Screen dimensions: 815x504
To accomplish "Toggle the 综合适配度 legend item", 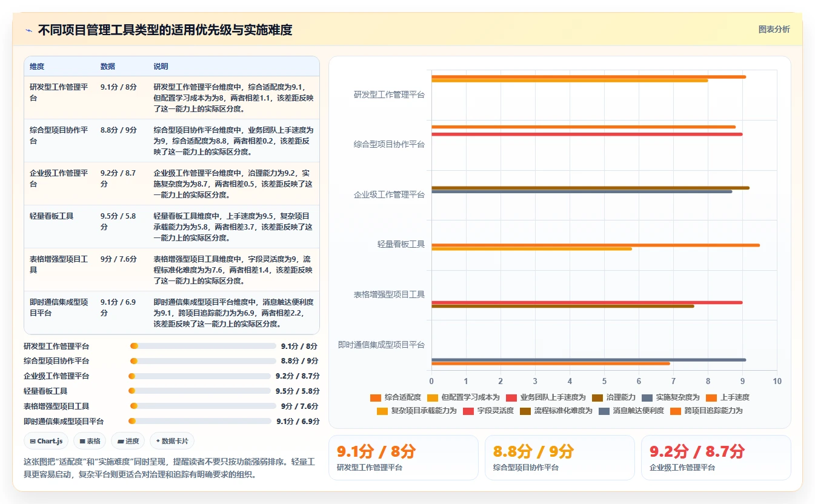I will [x=395, y=397].
